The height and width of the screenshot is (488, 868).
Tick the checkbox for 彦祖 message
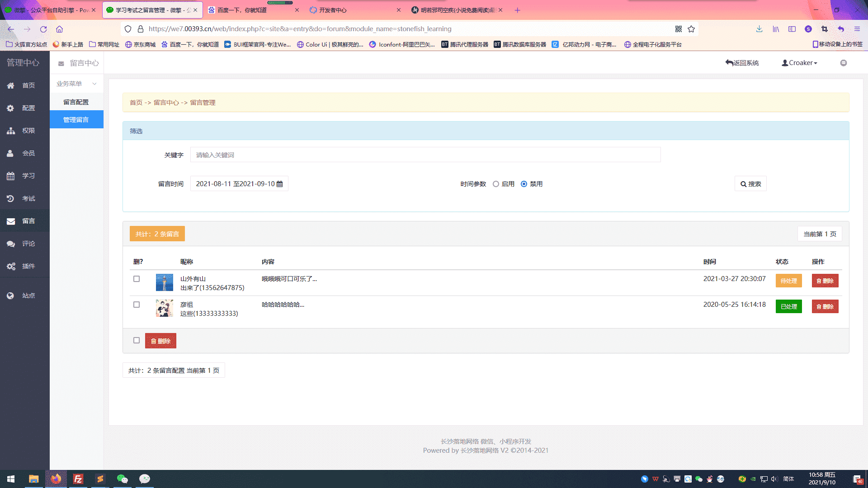coord(137,305)
